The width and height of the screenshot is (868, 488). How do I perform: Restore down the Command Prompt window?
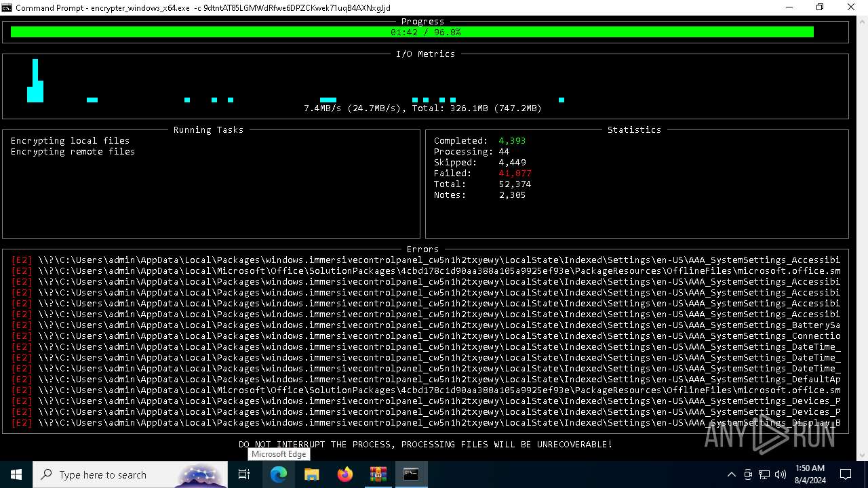pos(820,7)
